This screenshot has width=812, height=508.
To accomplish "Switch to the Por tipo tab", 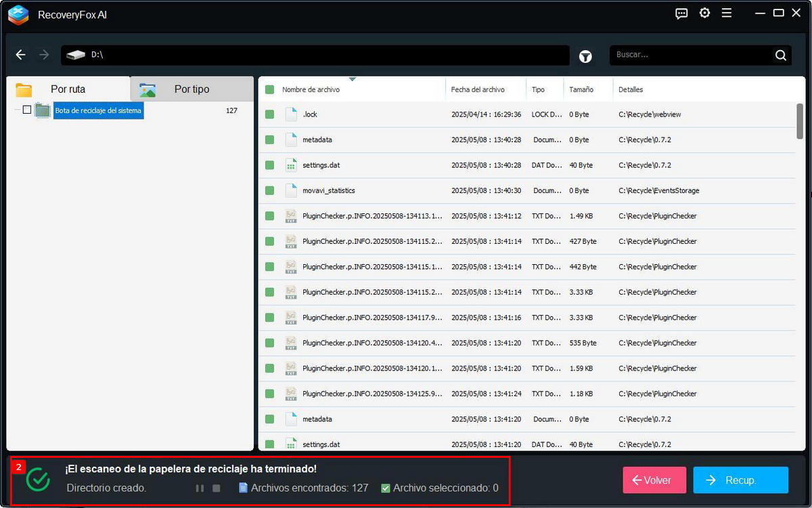I will pyautogui.click(x=191, y=89).
